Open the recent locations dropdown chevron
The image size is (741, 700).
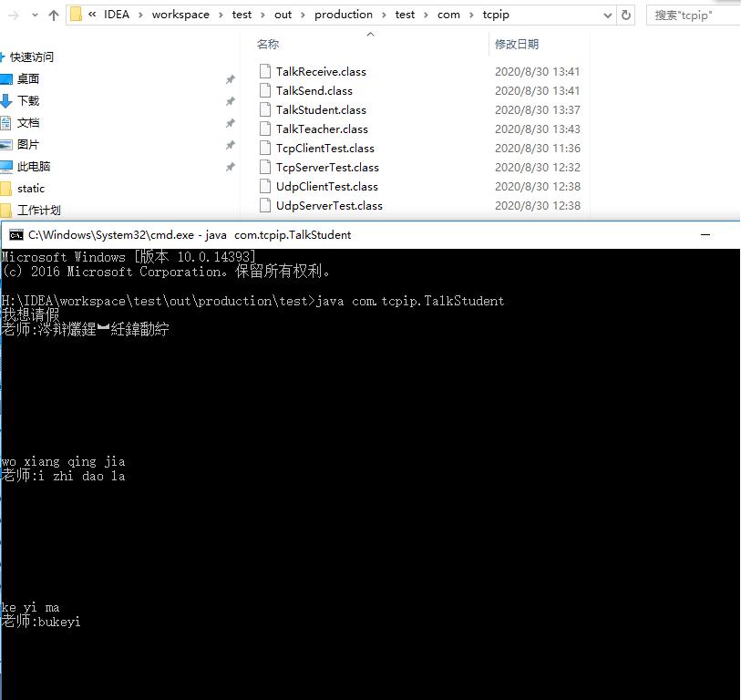click(35, 15)
